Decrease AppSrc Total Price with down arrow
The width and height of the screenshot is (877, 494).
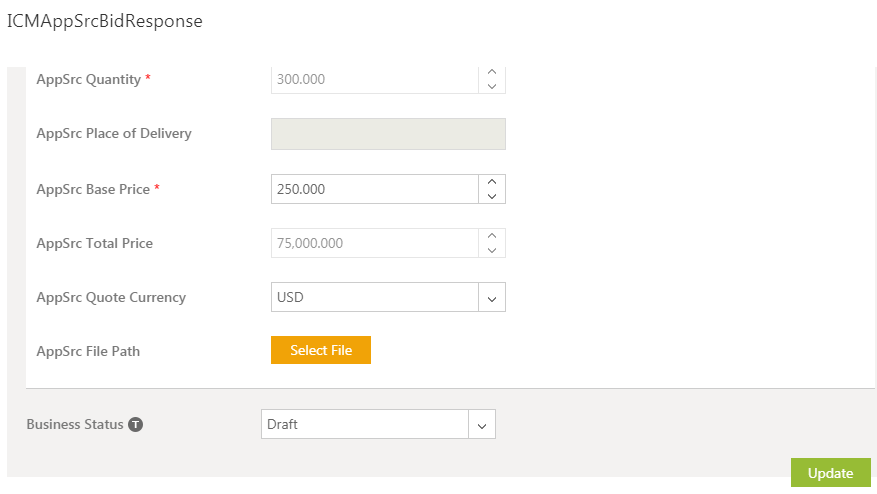[492, 250]
